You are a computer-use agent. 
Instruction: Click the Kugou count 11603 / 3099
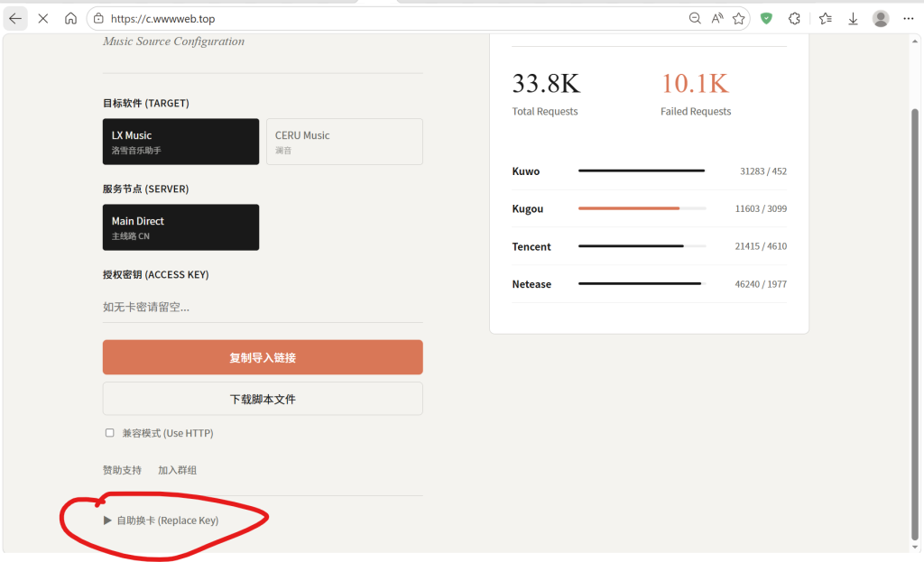coord(761,208)
